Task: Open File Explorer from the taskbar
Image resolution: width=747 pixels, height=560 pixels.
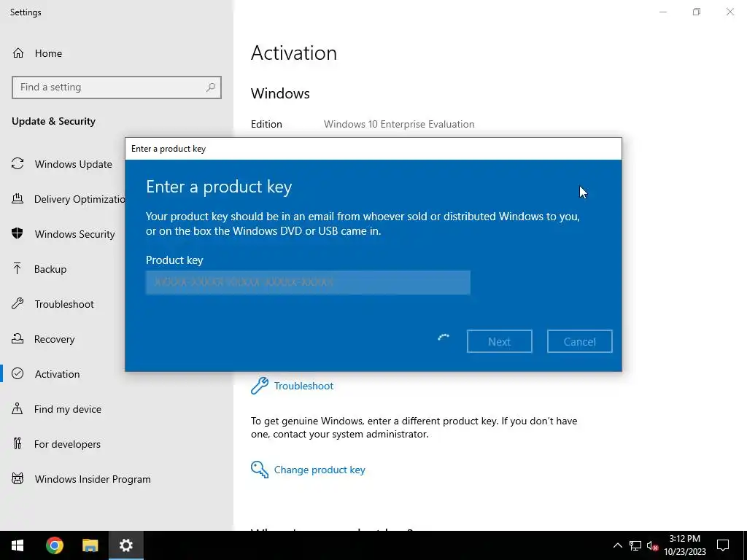Action: 90,545
